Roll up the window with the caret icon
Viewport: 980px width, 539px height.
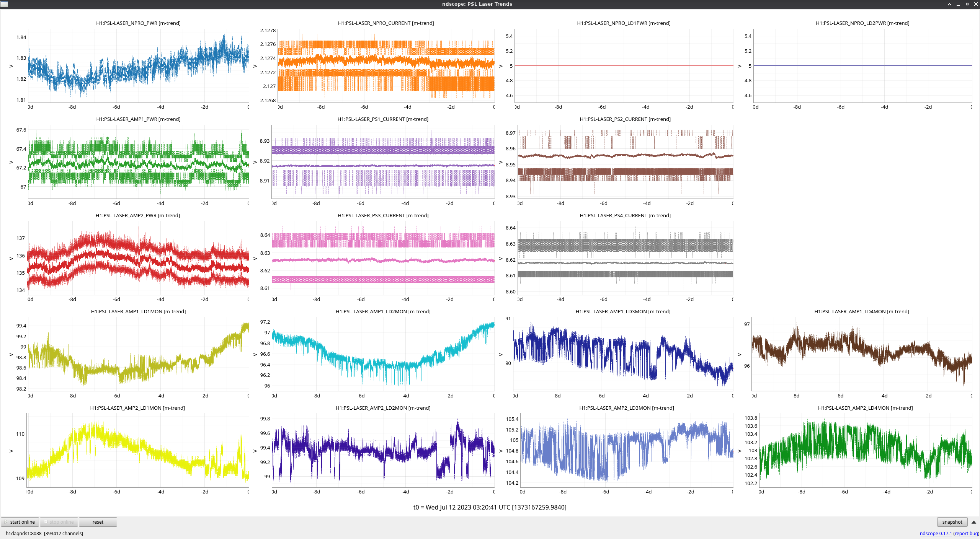coord(949,4)
